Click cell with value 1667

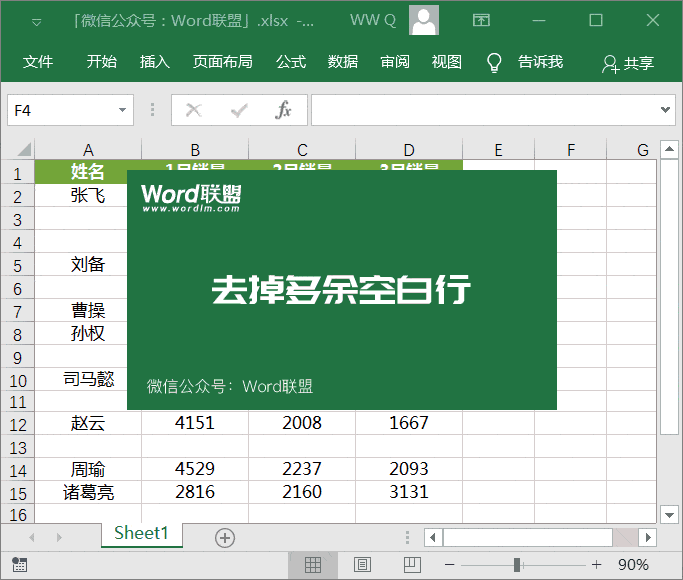click(x=409, y=423)
